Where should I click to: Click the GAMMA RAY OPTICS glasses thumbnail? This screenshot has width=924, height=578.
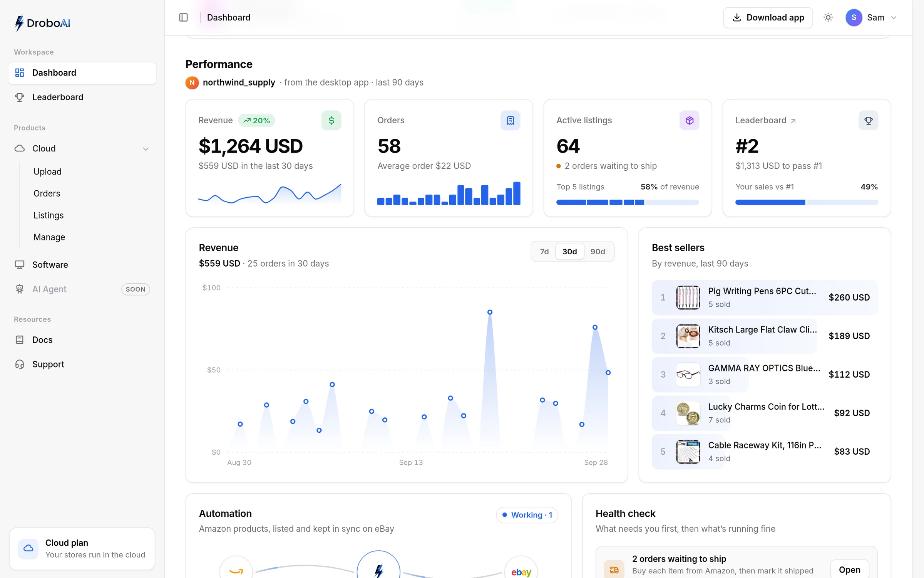[688, 375]
